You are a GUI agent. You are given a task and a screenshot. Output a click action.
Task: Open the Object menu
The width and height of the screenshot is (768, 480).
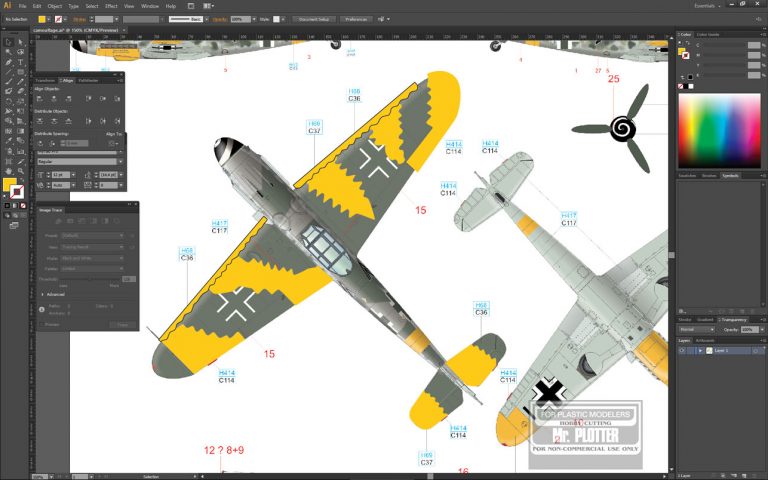click(54, 6)
